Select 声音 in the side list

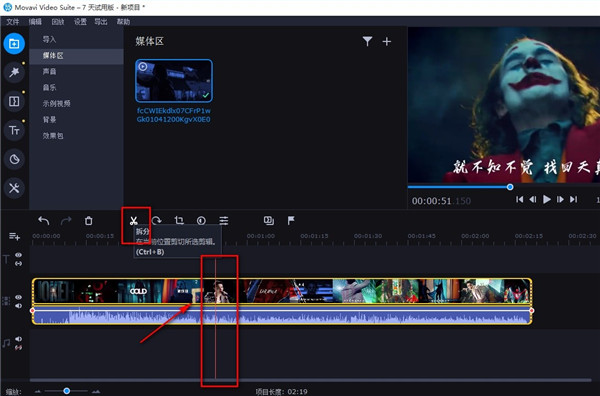pos(76,72)
